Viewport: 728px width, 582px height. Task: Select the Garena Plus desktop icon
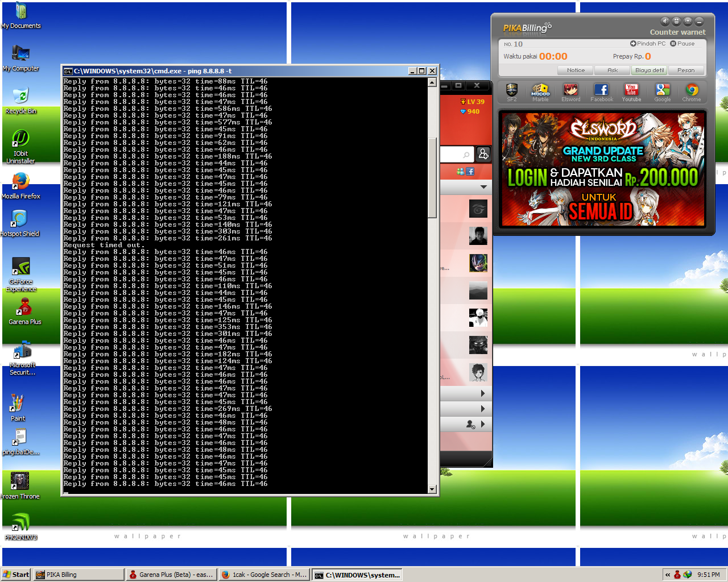[24, 311]
